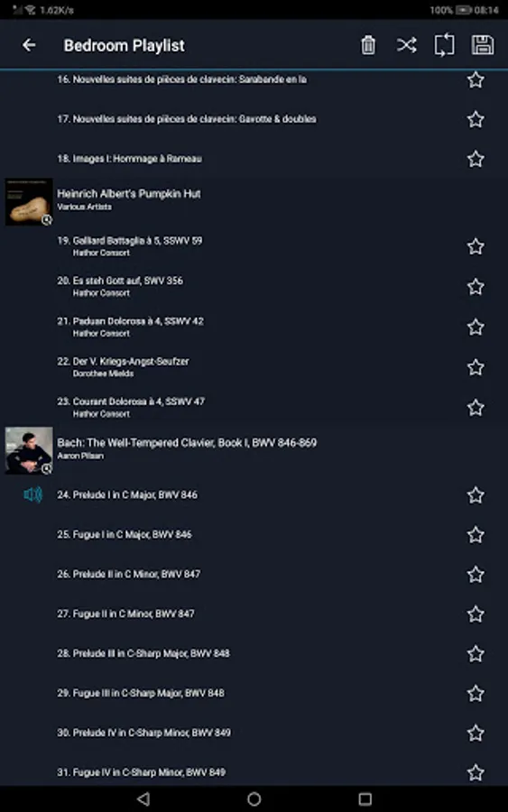Toggle shuffle mode icon
The image size is (508, 812).
coord(407,45)
